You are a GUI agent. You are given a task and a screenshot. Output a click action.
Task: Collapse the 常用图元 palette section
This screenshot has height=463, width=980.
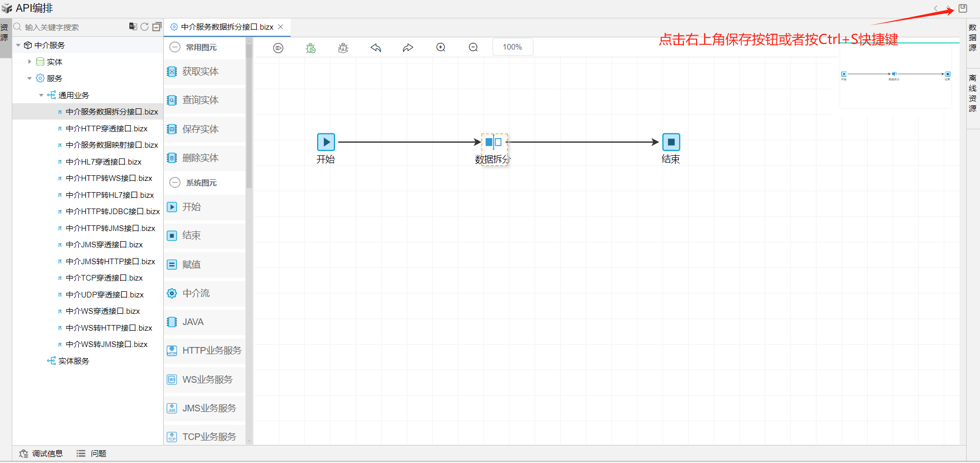(x=175, y=47)
